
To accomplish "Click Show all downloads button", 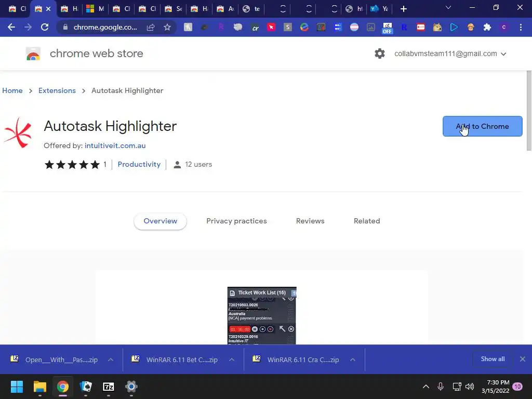I will 493,359.
